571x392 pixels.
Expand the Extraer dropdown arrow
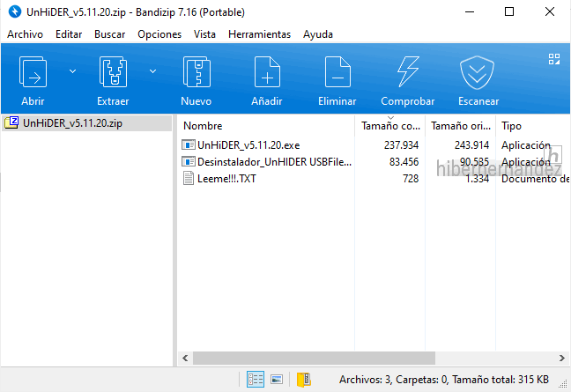coord(153,71)
